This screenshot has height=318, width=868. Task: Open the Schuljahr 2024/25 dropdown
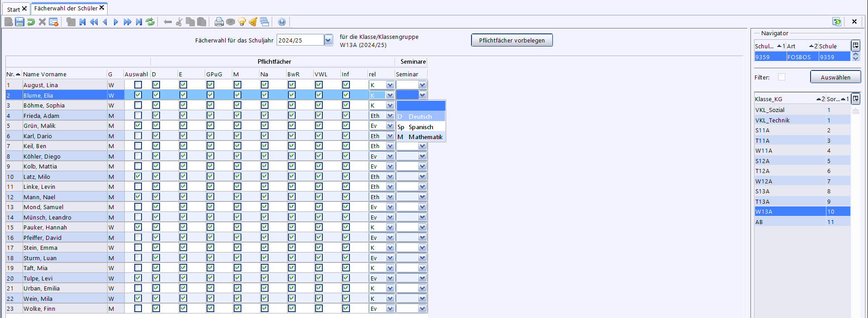pos(328,40)
